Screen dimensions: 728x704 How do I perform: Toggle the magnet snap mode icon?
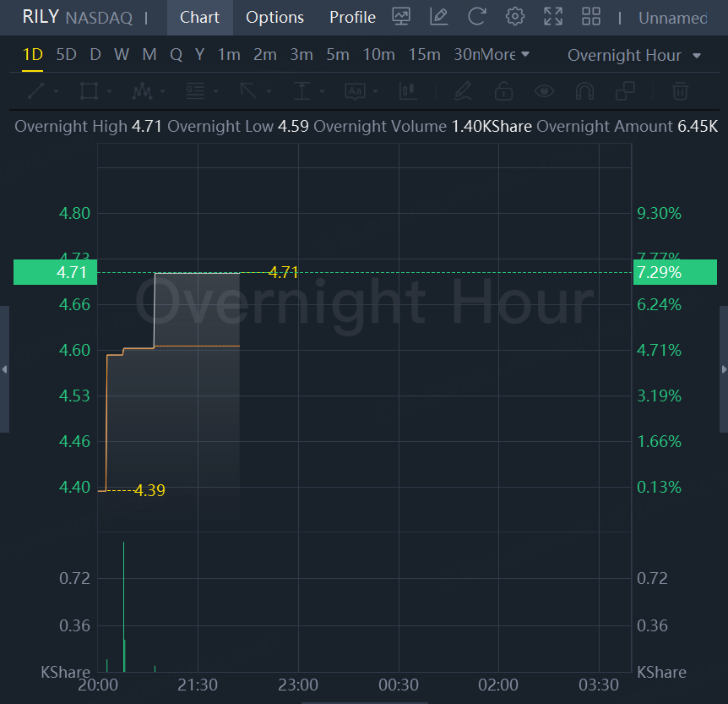[584, 91]
